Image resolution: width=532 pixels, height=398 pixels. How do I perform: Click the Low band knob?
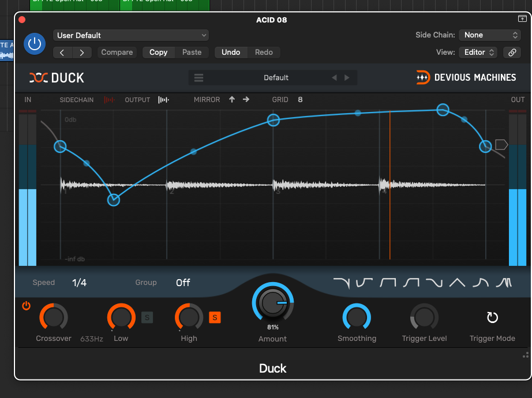(121, 317)
